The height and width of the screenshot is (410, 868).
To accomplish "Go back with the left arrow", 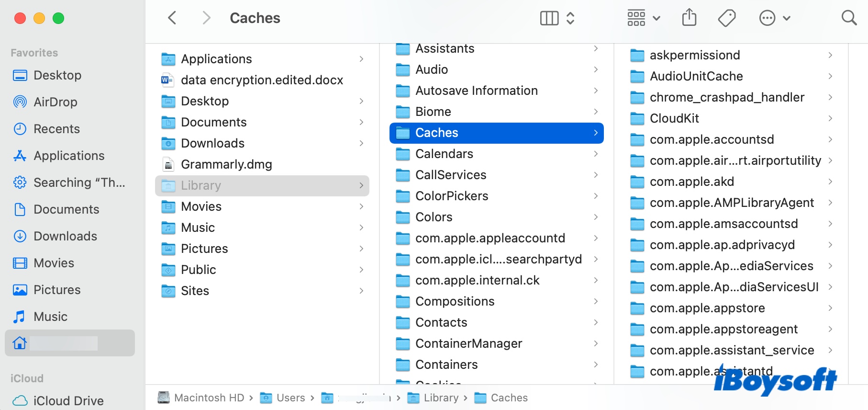I will coord(173,18).
